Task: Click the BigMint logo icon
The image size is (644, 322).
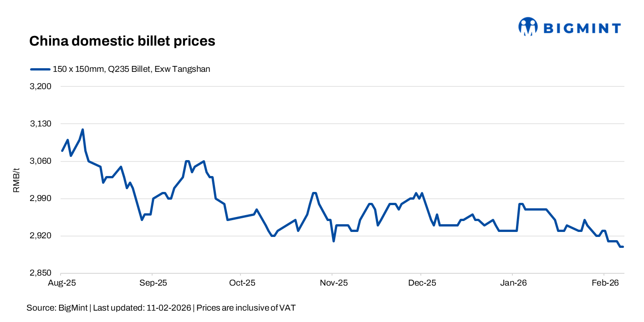Action: (528, 27)
